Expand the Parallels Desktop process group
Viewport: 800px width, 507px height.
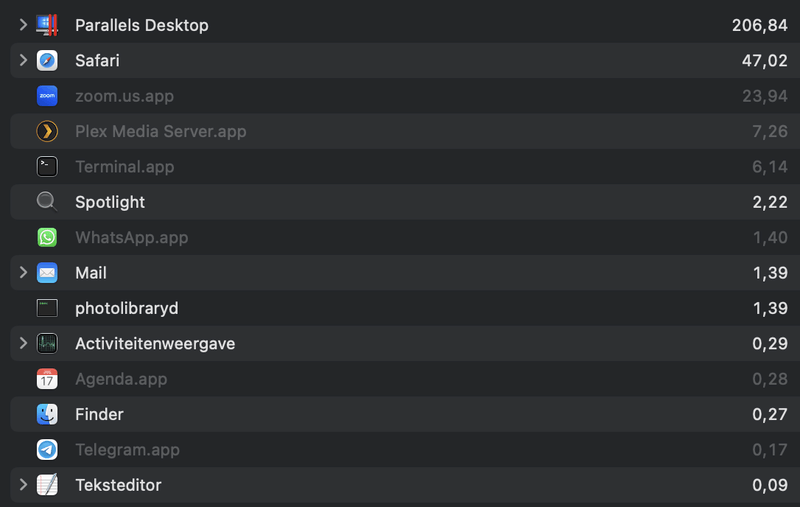[x=23, y=25]
